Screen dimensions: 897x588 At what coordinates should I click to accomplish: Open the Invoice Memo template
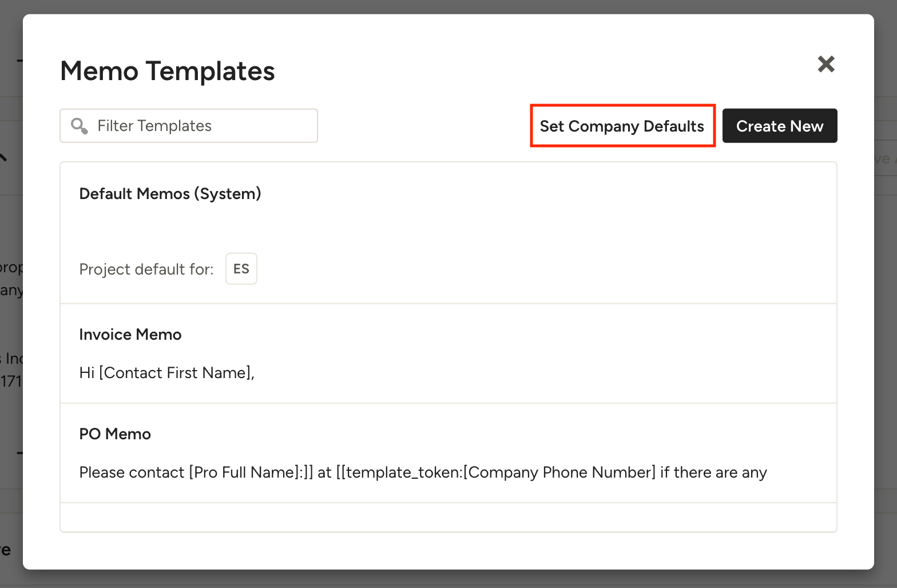point(130,335)
